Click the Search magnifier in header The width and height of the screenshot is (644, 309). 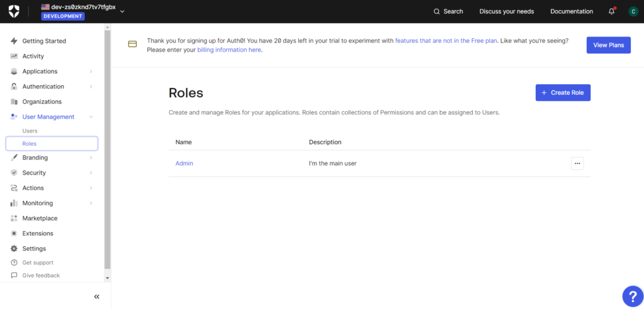click(436, 11)
